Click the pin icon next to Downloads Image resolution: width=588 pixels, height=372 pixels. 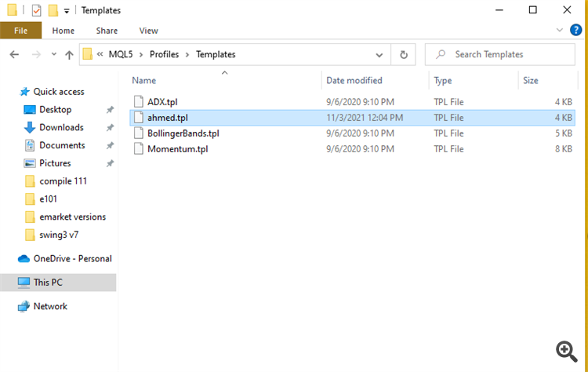tap(110, 128)
